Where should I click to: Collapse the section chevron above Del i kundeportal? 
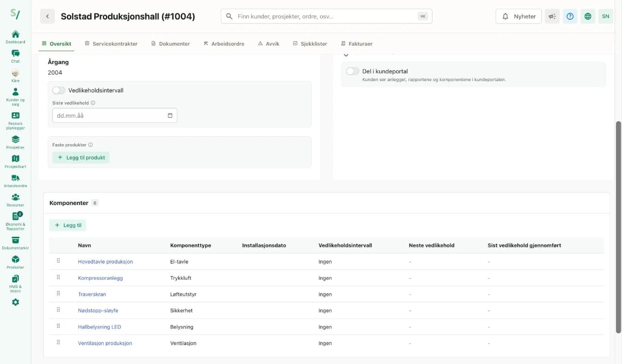pyautogui.click(x=346, y=55)
